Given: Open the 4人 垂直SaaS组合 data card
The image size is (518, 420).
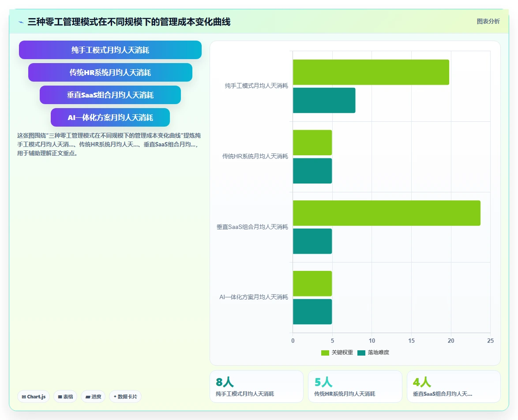Looking at the screenshot, I should [x=454, y=386].
